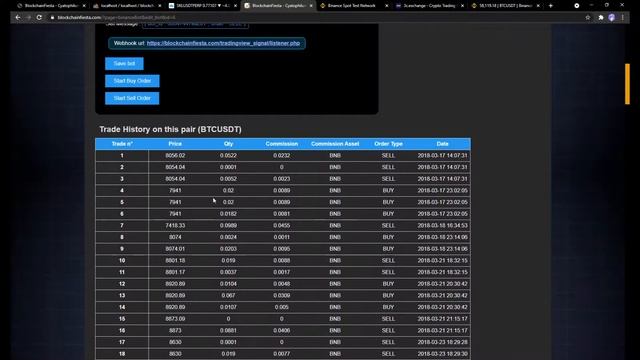Open the Extensions puzzle-piece icon
640x360 pixels.
[601, 18]
